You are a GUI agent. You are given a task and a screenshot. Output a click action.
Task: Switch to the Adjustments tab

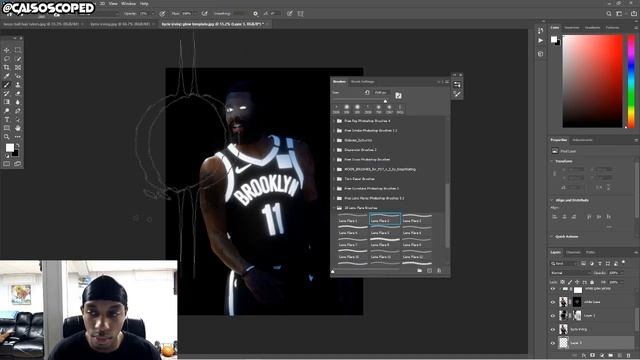pyautogui.click(x=582, y=140)
